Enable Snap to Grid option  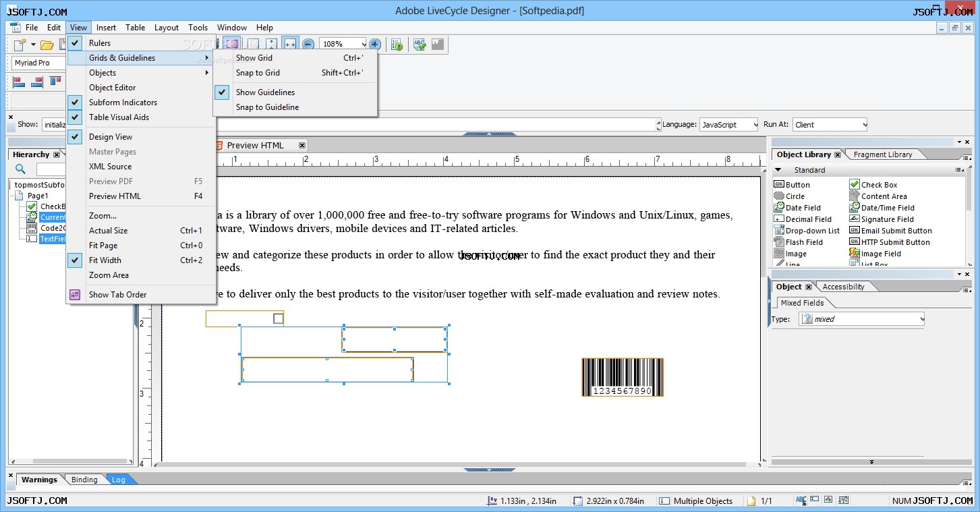pyautogui.click(x=295, y=73)
